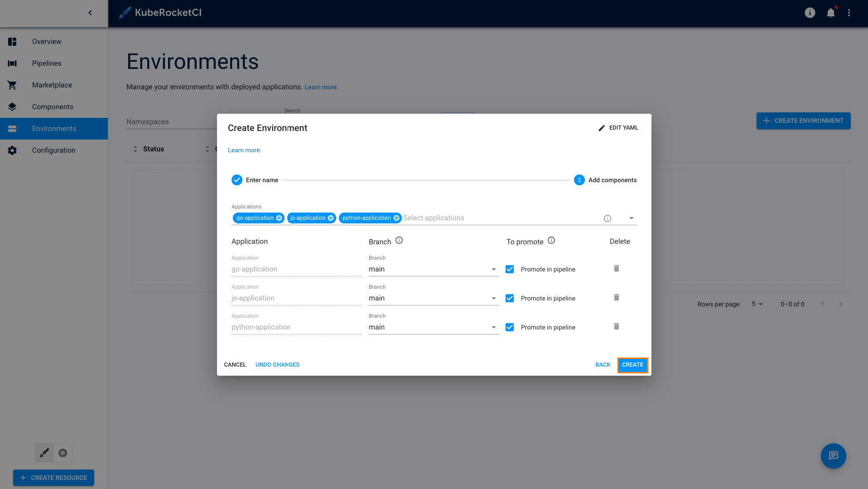The width and height of the screenshot is (868, 489).
Task: Select the Marketplace sidebar icon
Action: coord(12,85)
